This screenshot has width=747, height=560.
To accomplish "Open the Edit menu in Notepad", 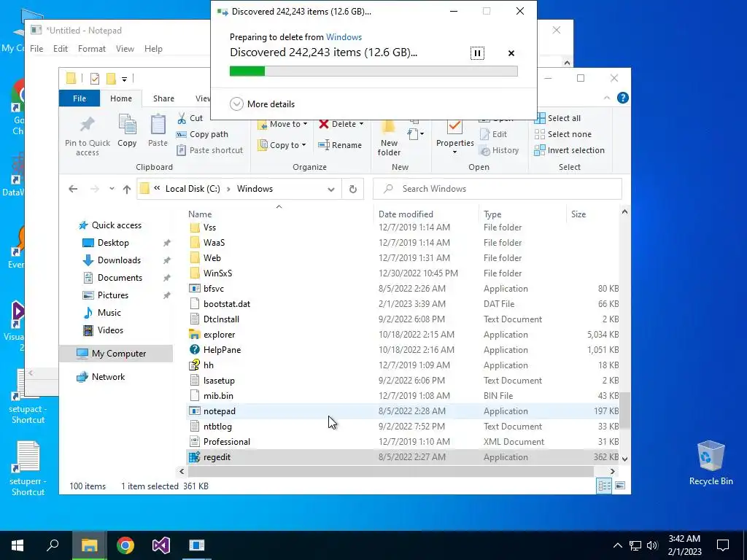I will 60,49.
